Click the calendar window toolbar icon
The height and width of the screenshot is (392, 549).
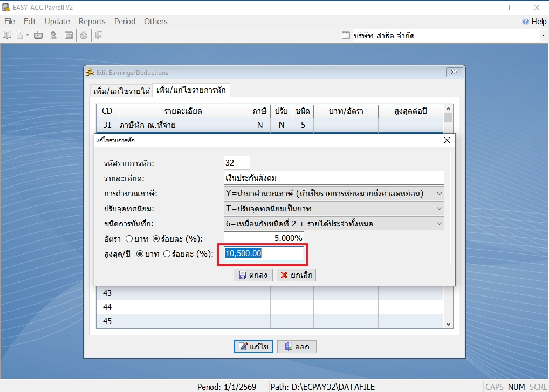(69, 36)
